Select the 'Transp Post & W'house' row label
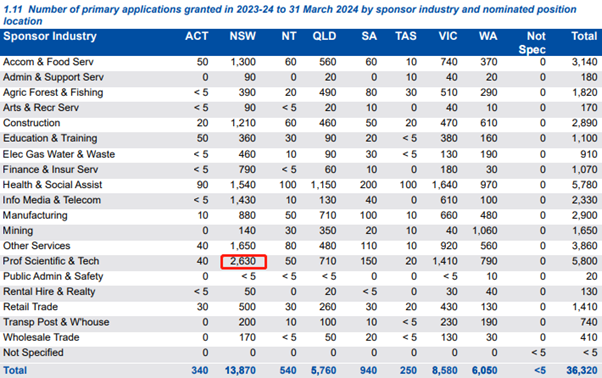This screenshot has width=602, height=378. coord(56,322)
